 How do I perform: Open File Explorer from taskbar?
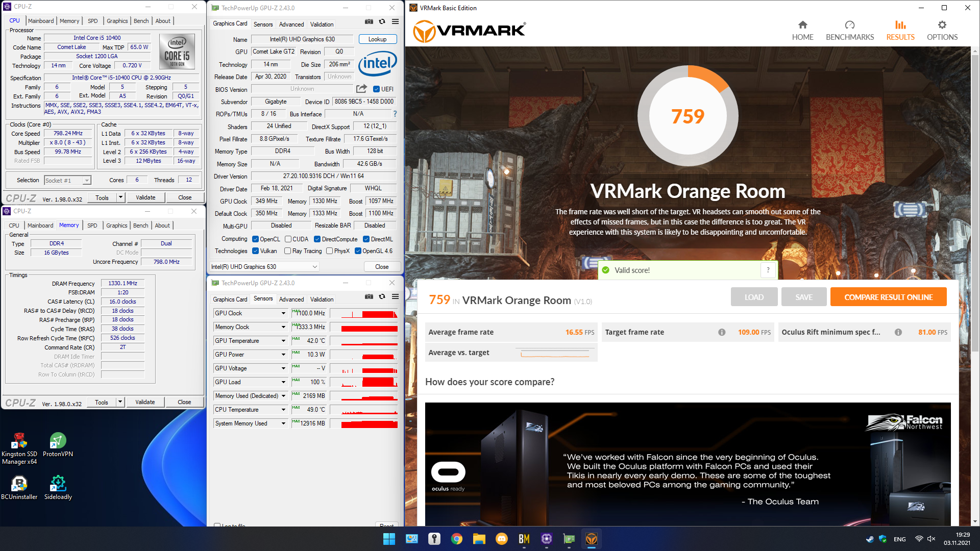(479, 539)
